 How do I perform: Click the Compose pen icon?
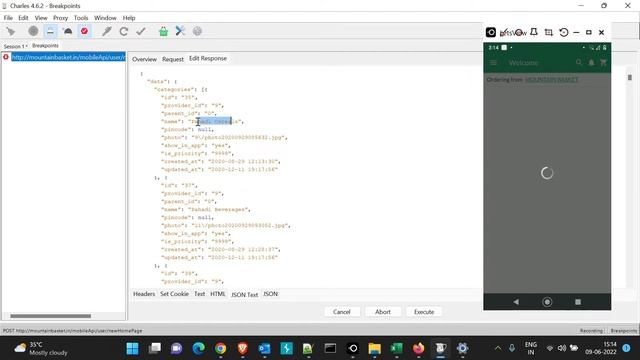(107, 31)
